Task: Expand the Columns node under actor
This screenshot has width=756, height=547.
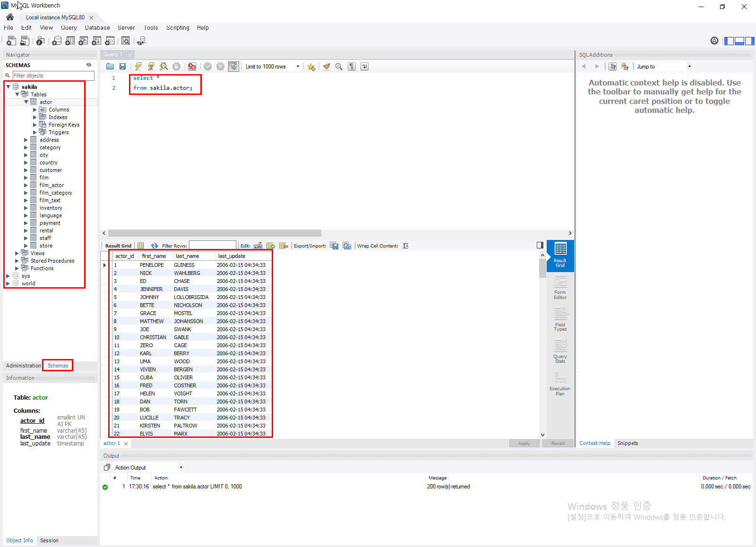Action: point(34,110)
